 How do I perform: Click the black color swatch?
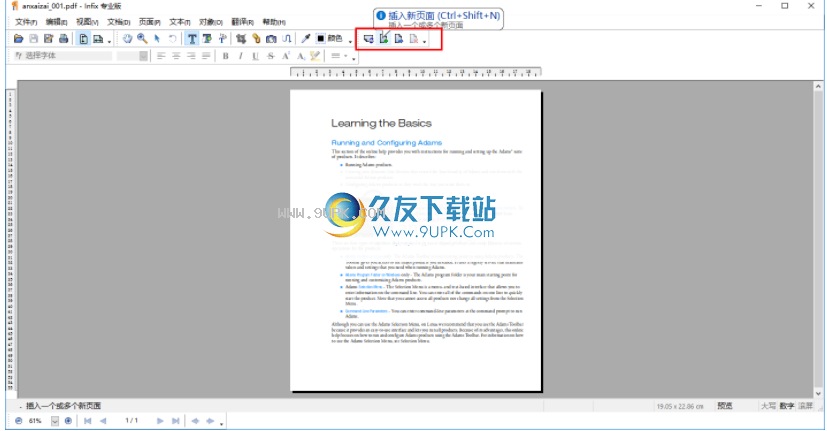[x=320, y=39]
